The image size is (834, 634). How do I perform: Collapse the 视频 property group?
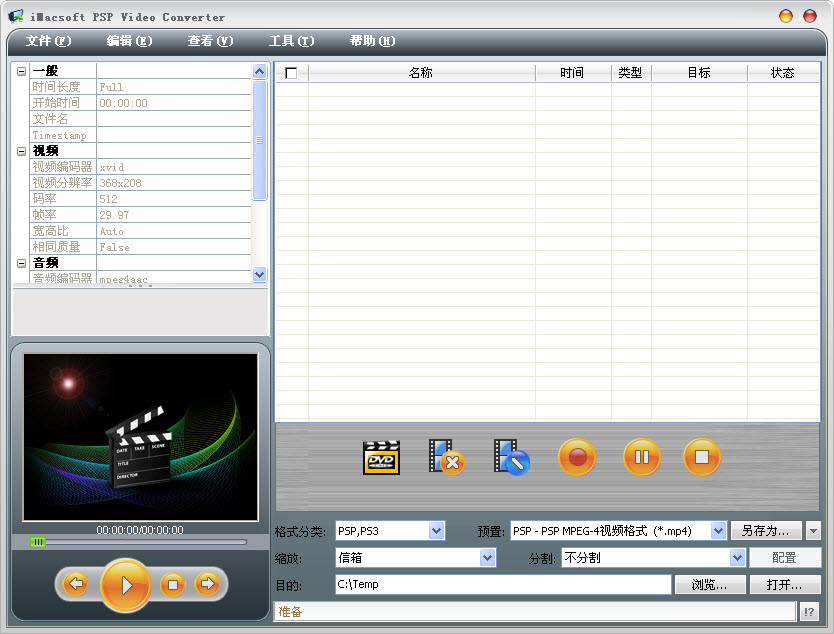[21, 151]
